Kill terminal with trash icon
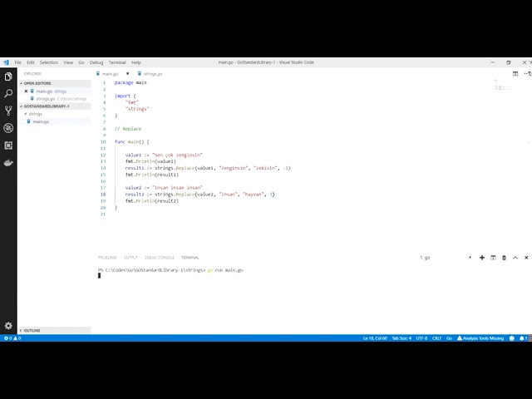This screenshot has height=399, width=532. click(505, 258)
